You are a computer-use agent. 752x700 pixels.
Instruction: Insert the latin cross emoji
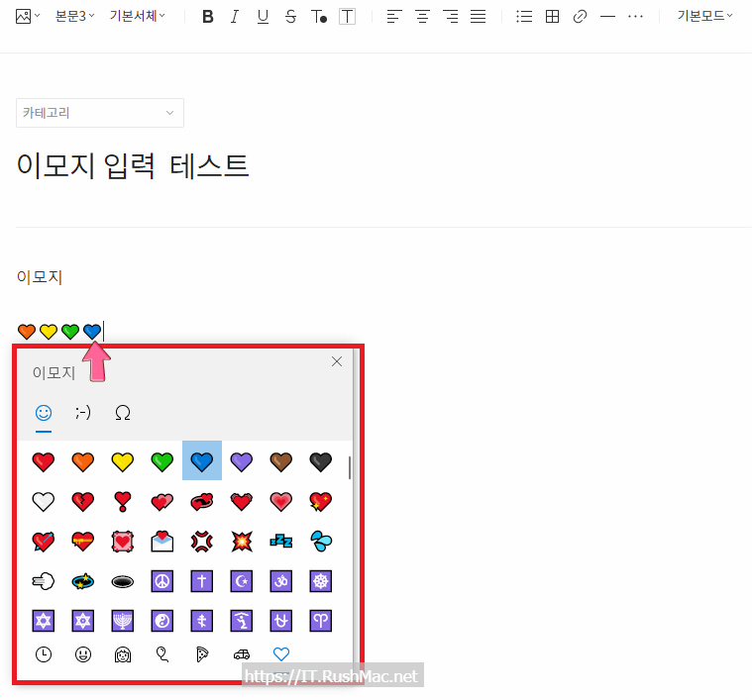coord(202,581)
